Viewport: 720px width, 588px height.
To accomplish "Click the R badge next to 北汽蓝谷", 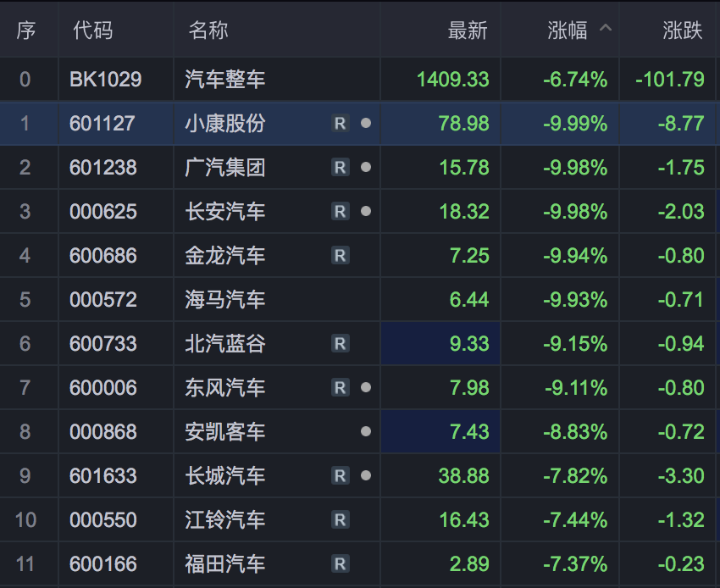I will pos(341,344).
